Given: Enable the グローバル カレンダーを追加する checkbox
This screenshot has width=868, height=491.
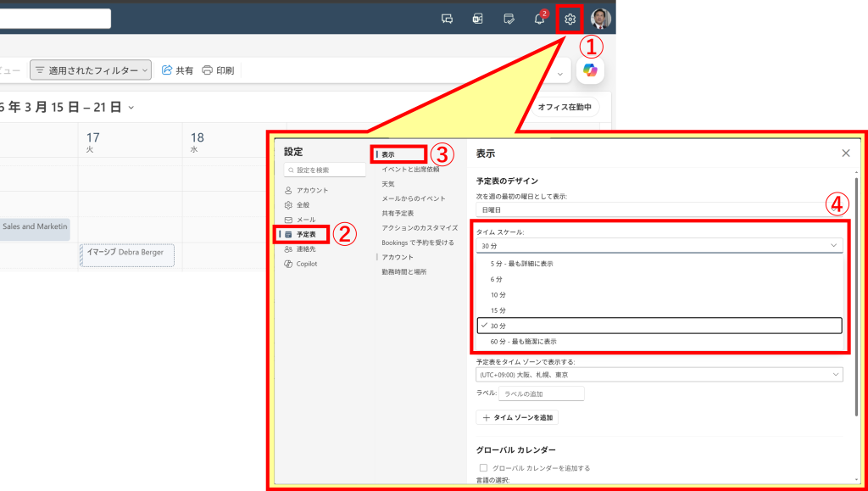Looking at the screenshot, I should [484, 467].
